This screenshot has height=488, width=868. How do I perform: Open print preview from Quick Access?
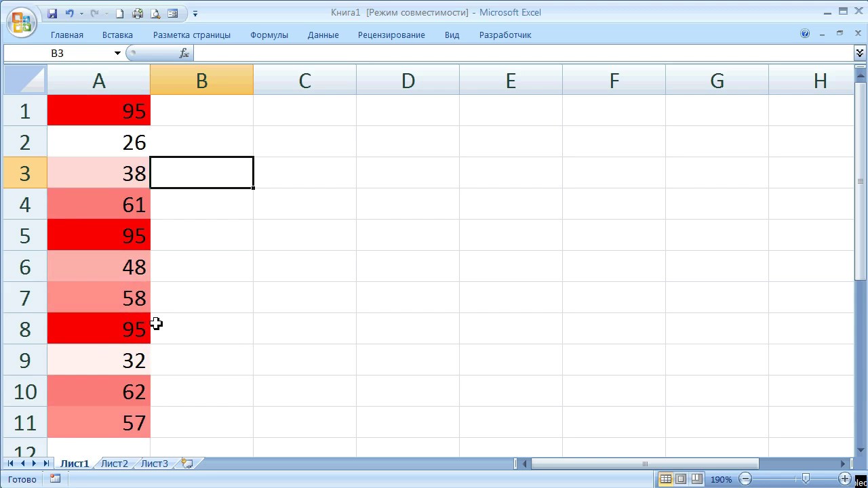click(155, 13)
